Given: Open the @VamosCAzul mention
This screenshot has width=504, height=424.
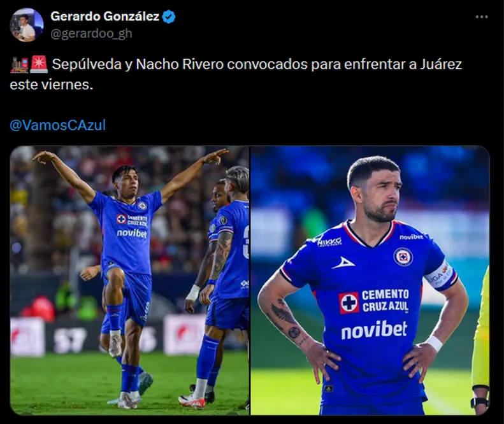Looking at the screenshot, I should pyautogui.click(x=57, y=125).
